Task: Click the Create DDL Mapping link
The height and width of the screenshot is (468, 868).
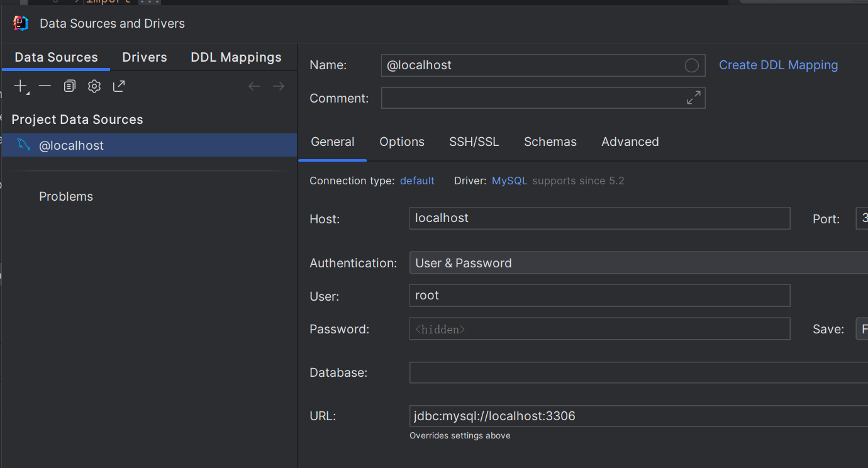Action: [778, 65]
